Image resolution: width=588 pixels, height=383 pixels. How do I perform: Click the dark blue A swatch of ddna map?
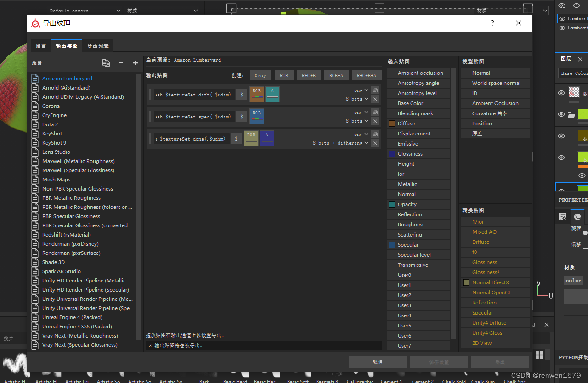click(x=267, y=138)
